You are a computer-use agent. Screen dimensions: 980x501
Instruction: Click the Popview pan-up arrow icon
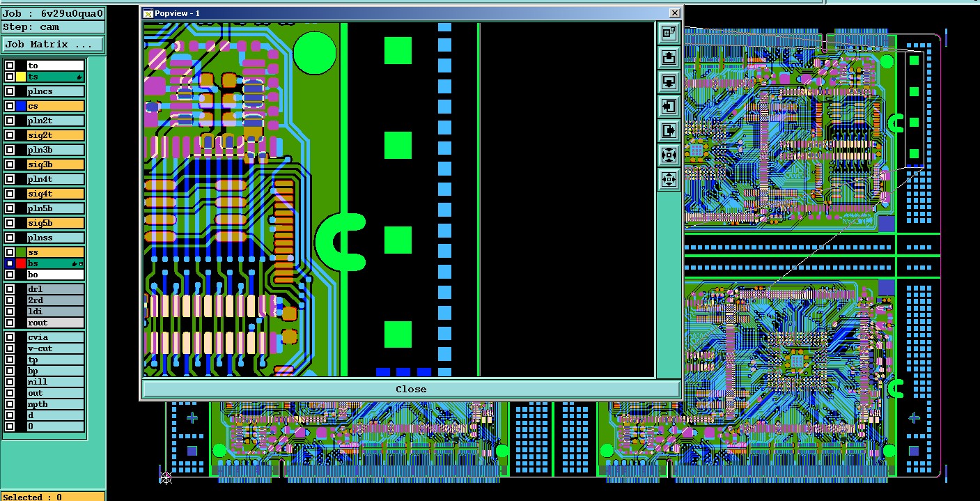[669, 57]
